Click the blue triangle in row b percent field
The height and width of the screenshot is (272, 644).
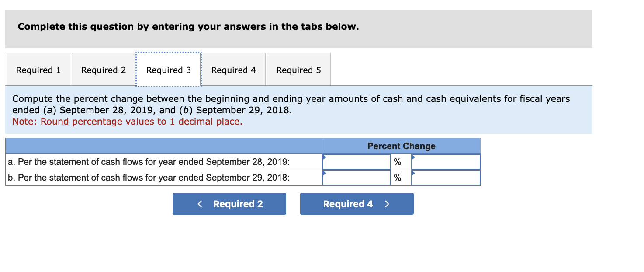[324, 173]
